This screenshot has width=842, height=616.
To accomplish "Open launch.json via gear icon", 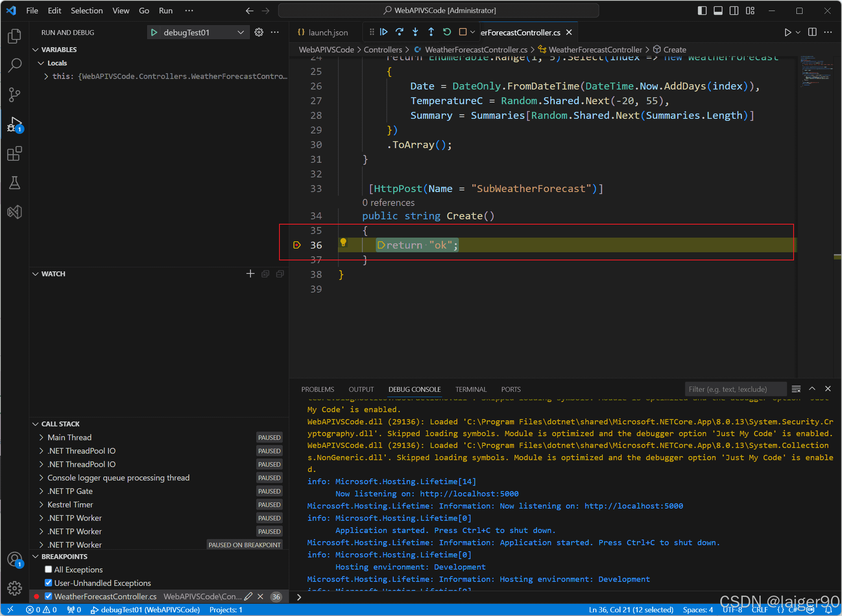I will (x=259, y=32).
